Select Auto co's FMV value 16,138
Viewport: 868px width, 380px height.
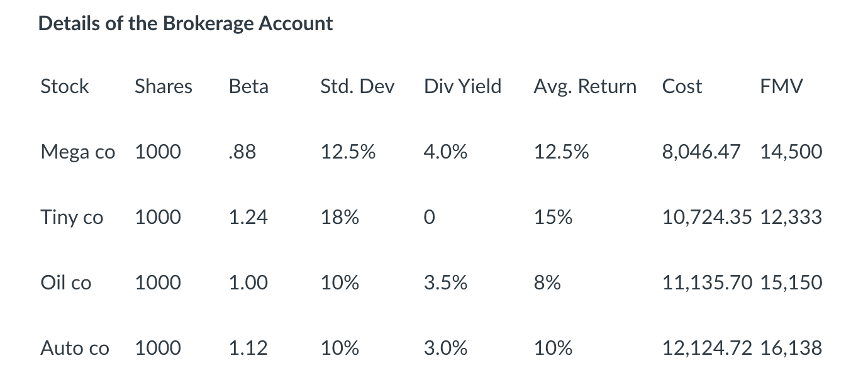(791, 348)
